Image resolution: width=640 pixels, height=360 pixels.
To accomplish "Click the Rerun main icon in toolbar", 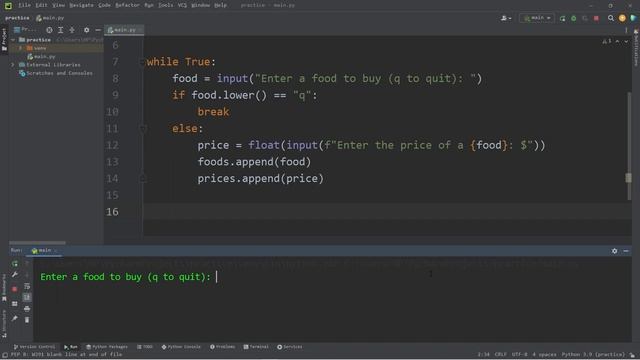I will (562, 18).
